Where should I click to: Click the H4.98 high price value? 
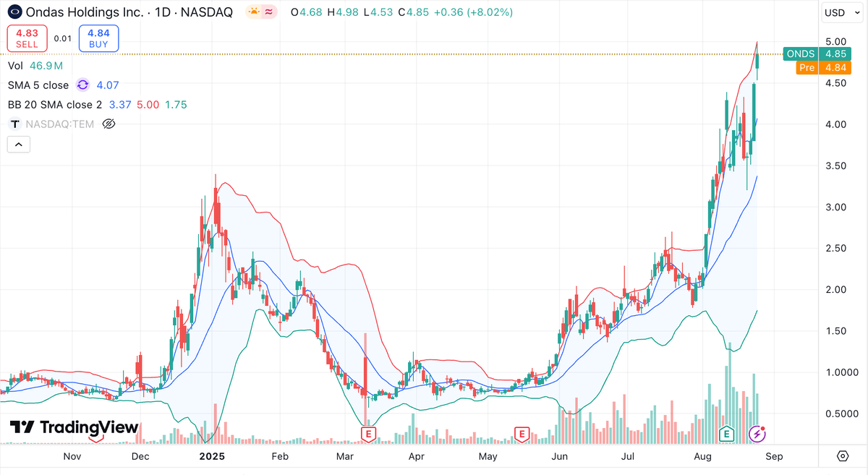[x=342, y=12]
